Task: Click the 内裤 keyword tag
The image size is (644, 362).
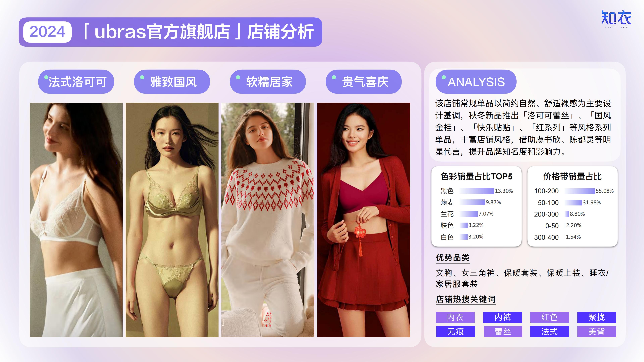Action: click(503, 317)
